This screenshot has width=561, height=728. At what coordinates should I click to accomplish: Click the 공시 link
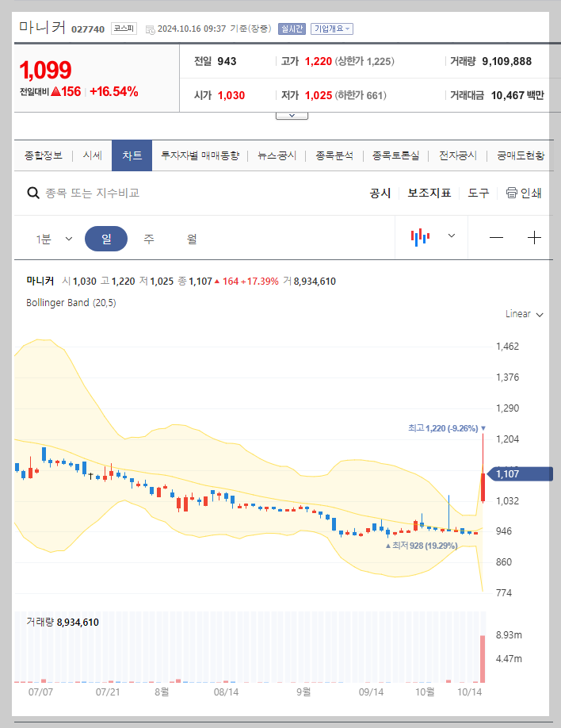pos(380,193)
